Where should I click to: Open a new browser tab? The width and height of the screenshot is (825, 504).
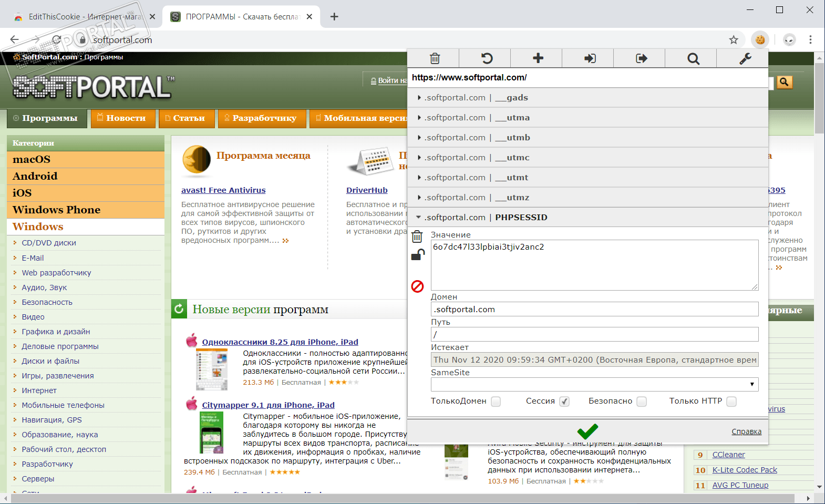pos(334,17)
